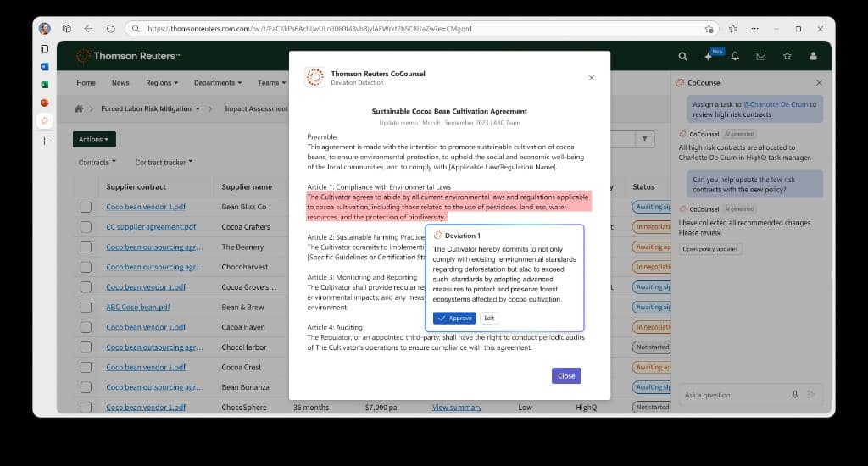Open CC supplier agreement.pdf link
The image size is (868, 466).
click(151, 227)
